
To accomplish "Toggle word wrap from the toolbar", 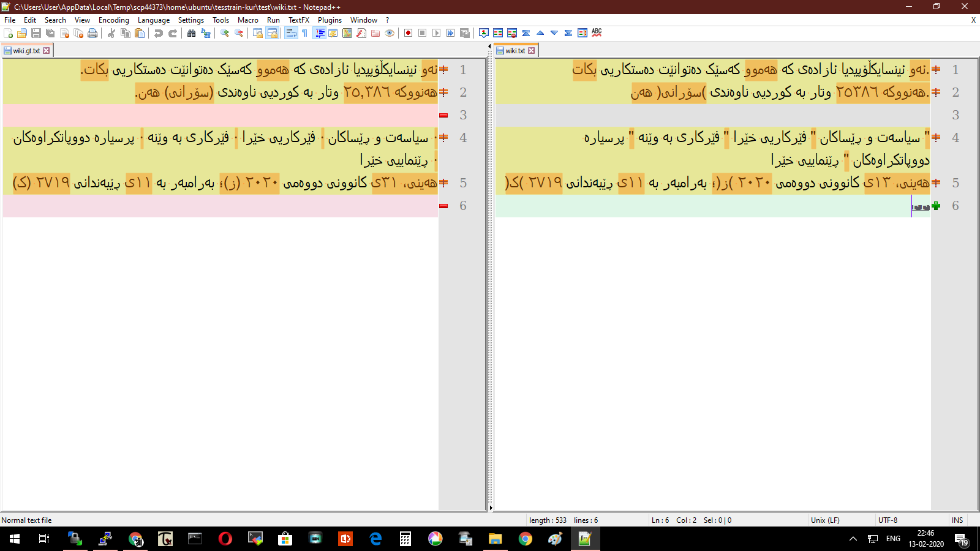I will point(290,33).
